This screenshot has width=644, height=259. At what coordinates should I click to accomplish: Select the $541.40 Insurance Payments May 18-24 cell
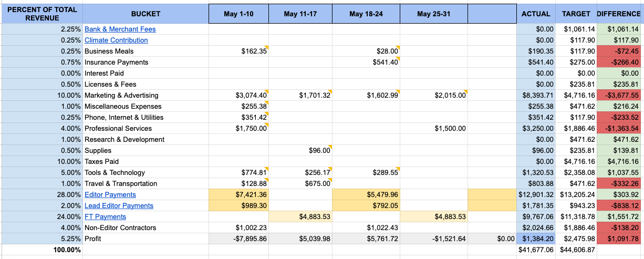pos(385,62)
